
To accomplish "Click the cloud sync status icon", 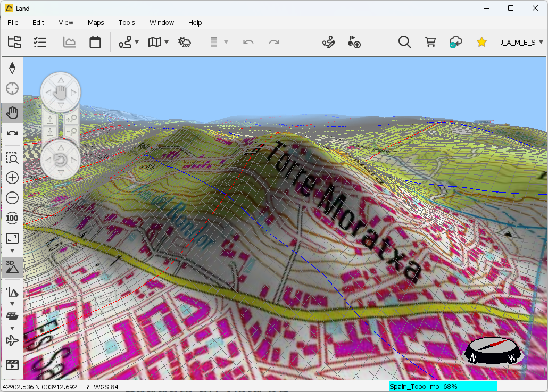I will (456, 42).
